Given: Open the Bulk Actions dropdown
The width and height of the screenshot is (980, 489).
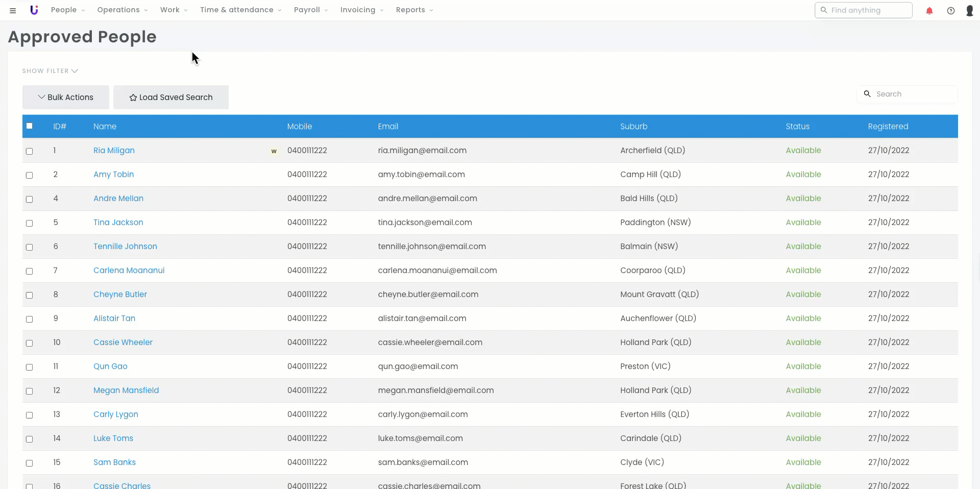Looking at the screenshot, I should coord(66,97).
